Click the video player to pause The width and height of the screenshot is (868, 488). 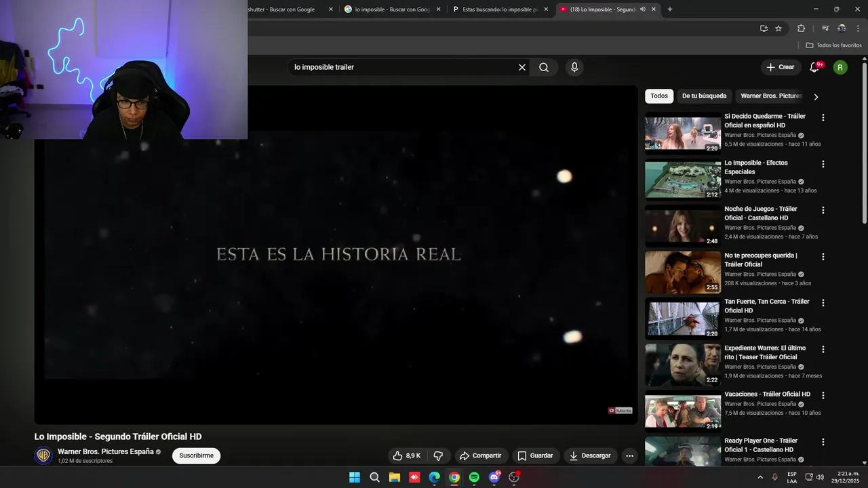pos(336,255)
